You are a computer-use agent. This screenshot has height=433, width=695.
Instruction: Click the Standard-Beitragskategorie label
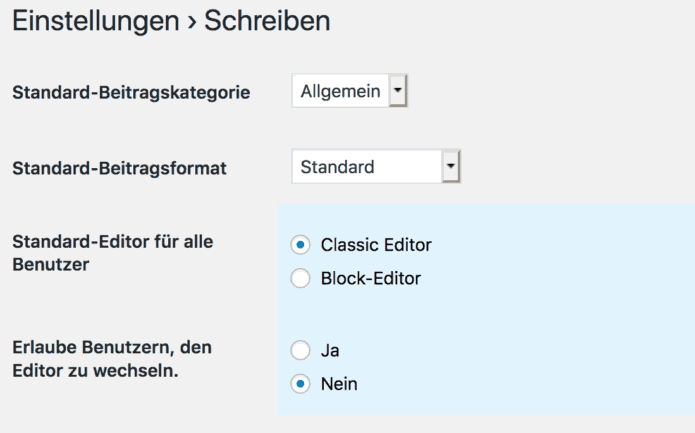pos(130,93)
